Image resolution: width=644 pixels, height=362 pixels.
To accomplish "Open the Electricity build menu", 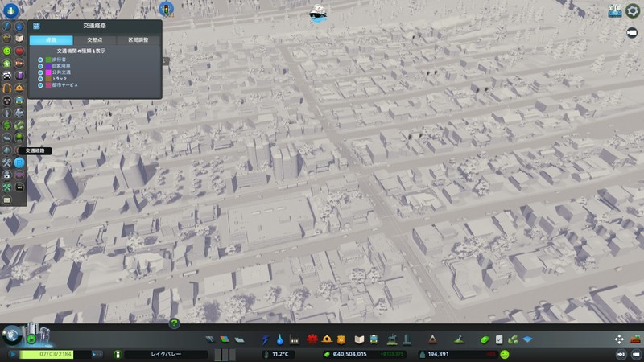I will (268, 339).
